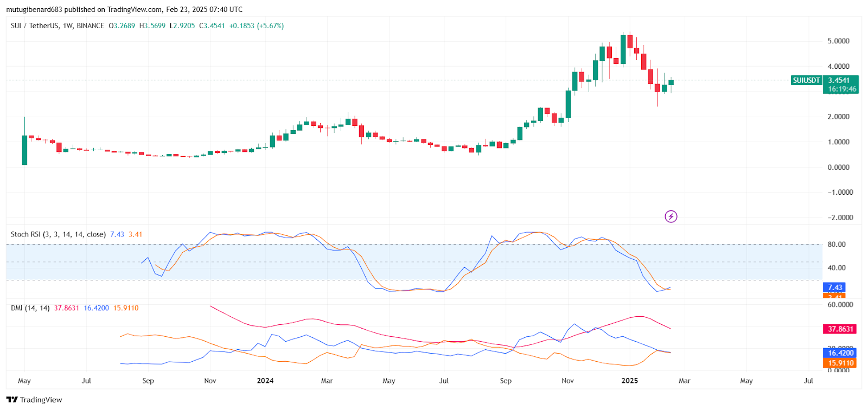This screenshot has height=410, width=868.
Task: Click the orange 15.9110 axis value tag
Action: point(840,363)
